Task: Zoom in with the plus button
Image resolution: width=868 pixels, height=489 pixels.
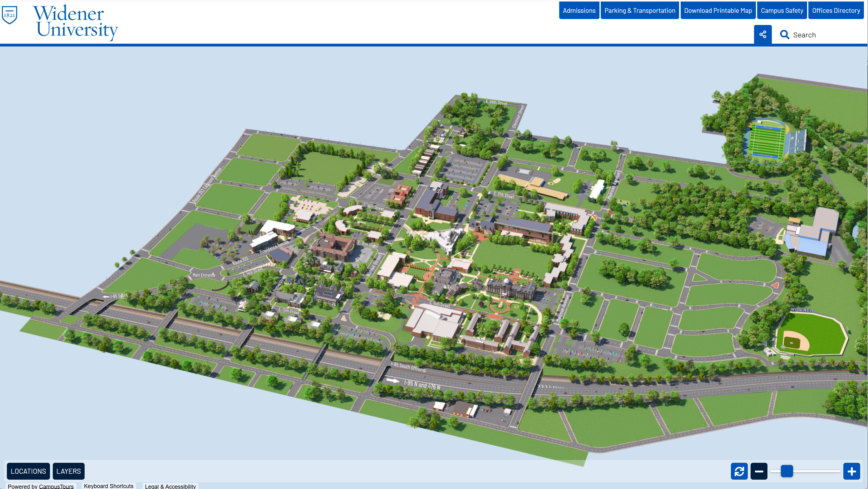Action: (851, 471)
